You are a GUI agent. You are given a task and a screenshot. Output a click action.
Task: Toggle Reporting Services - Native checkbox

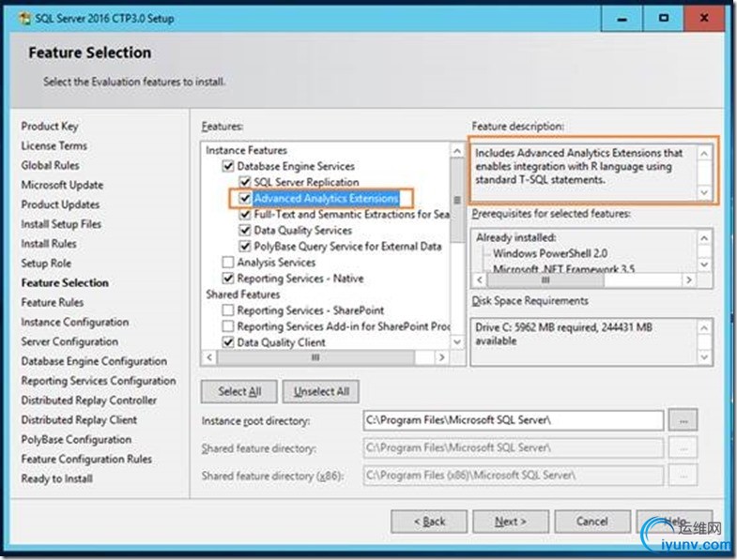tap(228, 278)
